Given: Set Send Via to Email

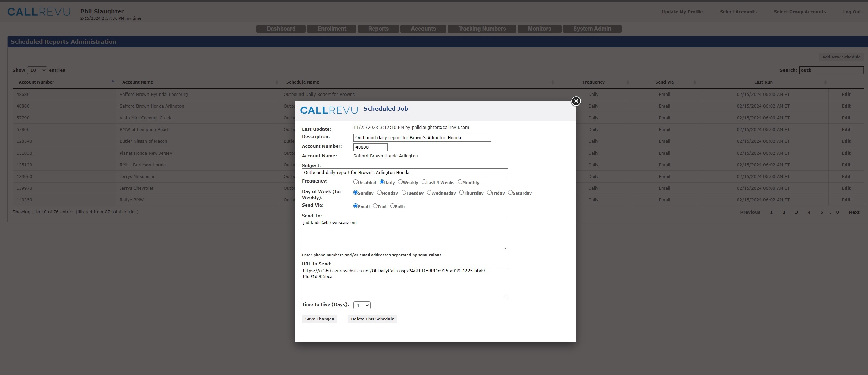Looking at the screenshot, I should tap(355, 206).
